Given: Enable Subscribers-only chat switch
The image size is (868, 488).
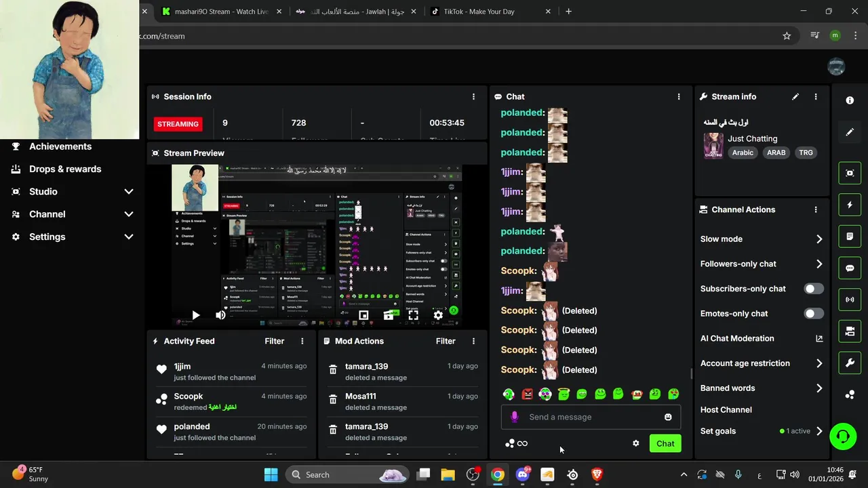Looking at the screenshot, I should click(x=814, y=289).
